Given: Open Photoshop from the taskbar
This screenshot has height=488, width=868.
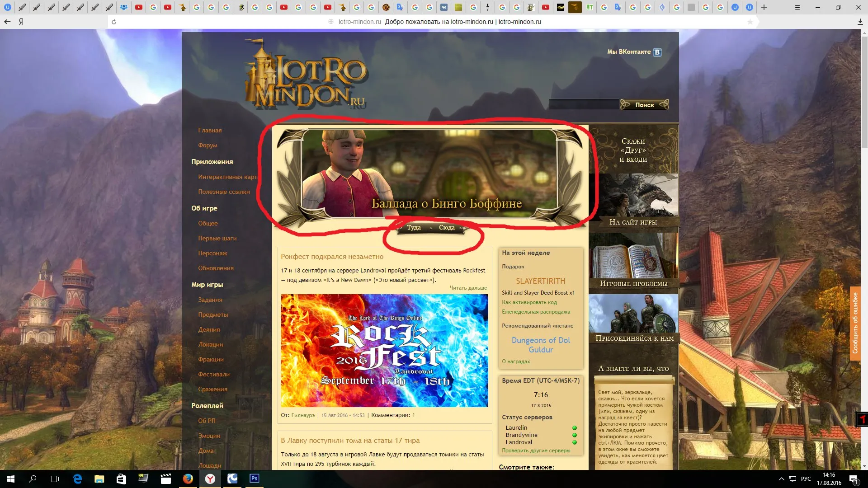Looking at the screenshot, I should [x=255, y=479].
